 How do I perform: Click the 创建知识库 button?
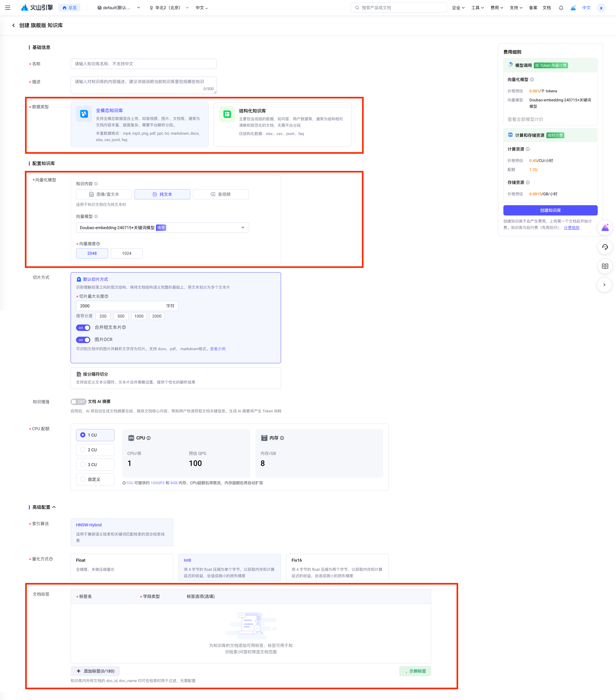(x=550, y=210)
